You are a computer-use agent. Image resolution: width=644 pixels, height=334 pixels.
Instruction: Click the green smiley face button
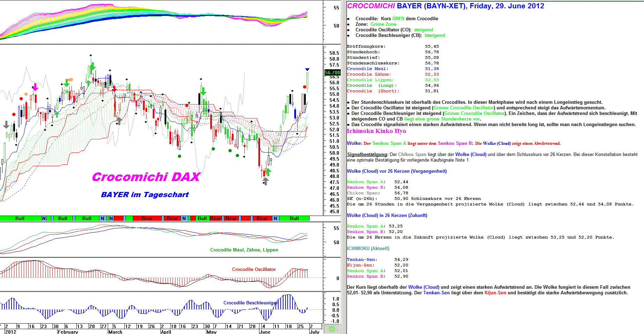[x=332, y=328]
